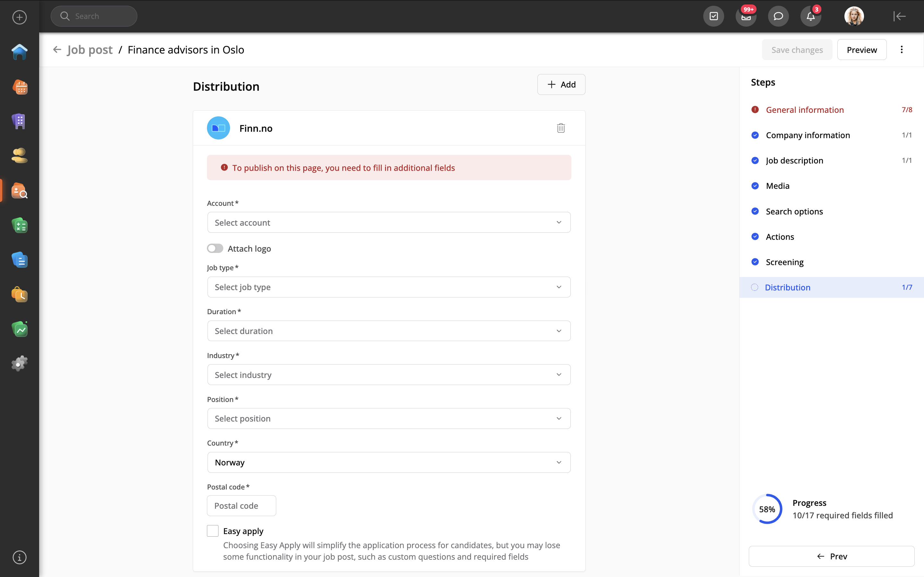Switch to the Screening step

pos(784,262)
